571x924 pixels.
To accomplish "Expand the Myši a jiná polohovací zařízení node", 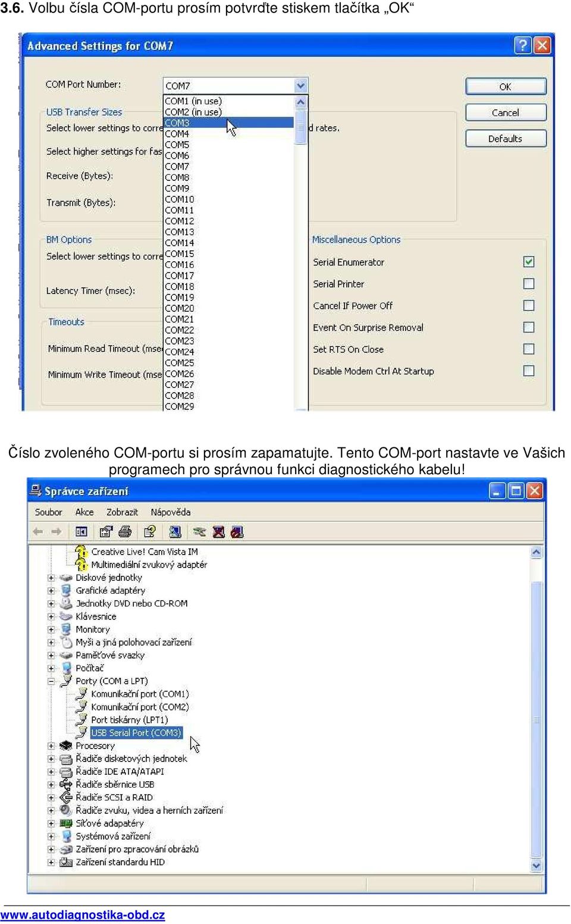I will pos(51,643).
